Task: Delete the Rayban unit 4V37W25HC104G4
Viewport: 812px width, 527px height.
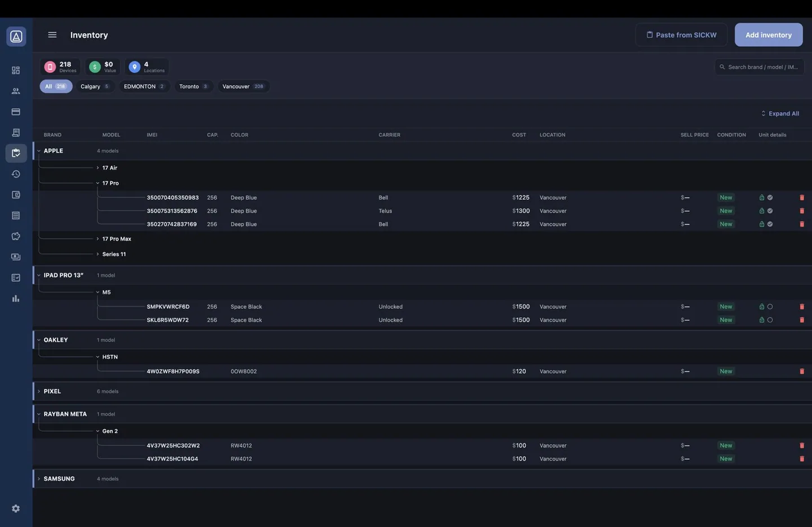Action: pyautogui.click(x=802, y=459)
